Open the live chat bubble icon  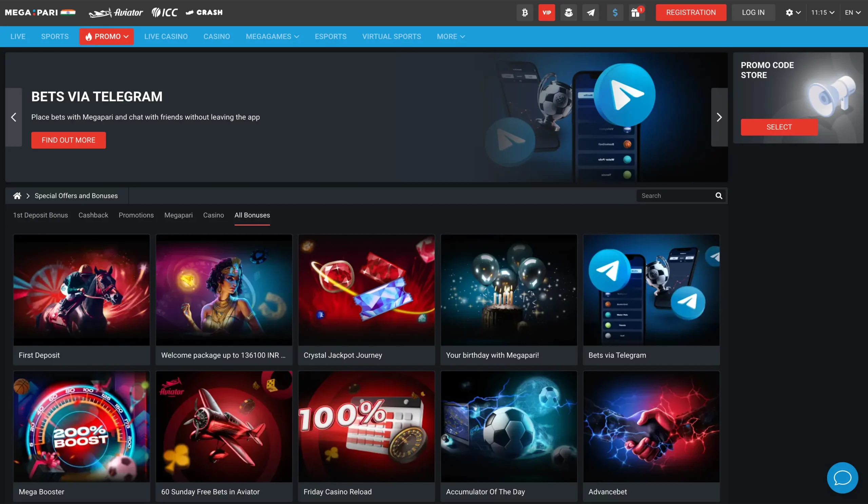(842, 478)
